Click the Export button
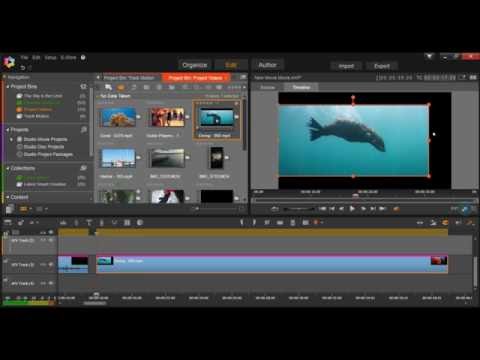 pyautogui.click(x=382, y=66)
